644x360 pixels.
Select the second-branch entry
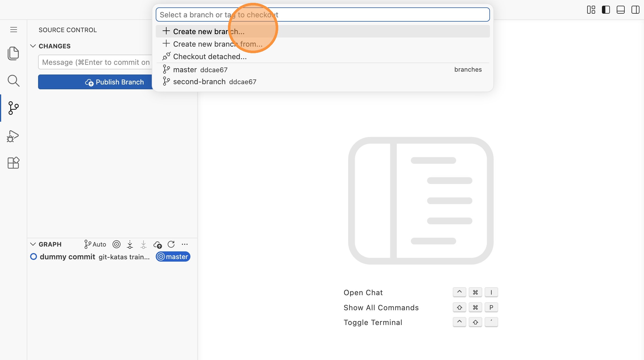pos(199,82)
